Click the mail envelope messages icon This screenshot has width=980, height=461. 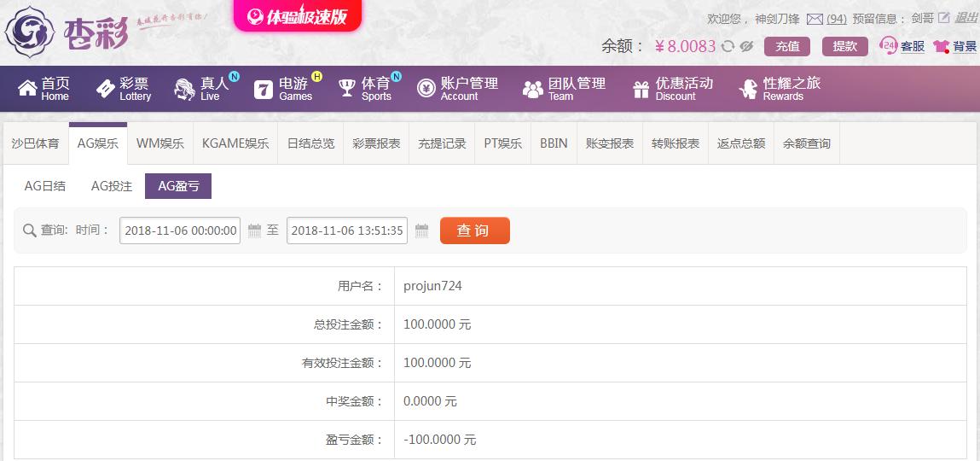pyautogui.click(x=815, y=19)
